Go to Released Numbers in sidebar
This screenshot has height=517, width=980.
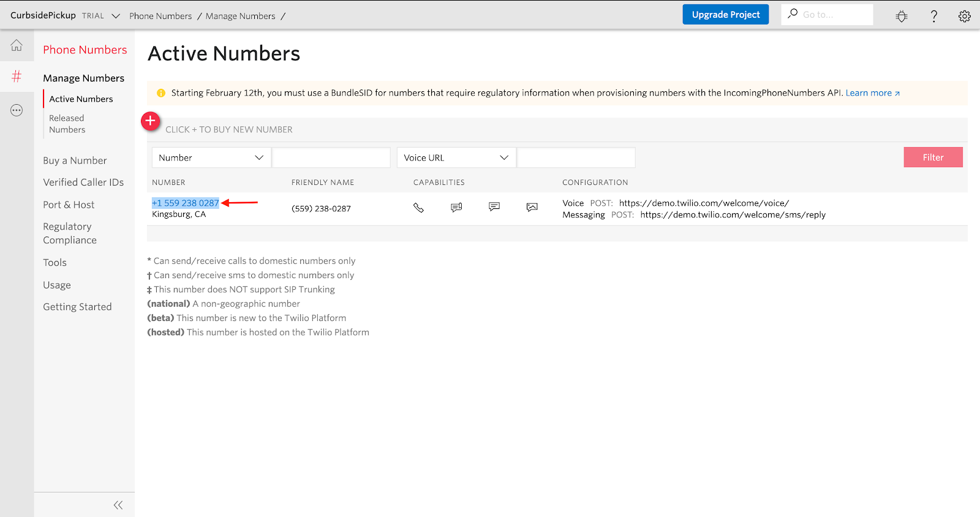[67, 124]
